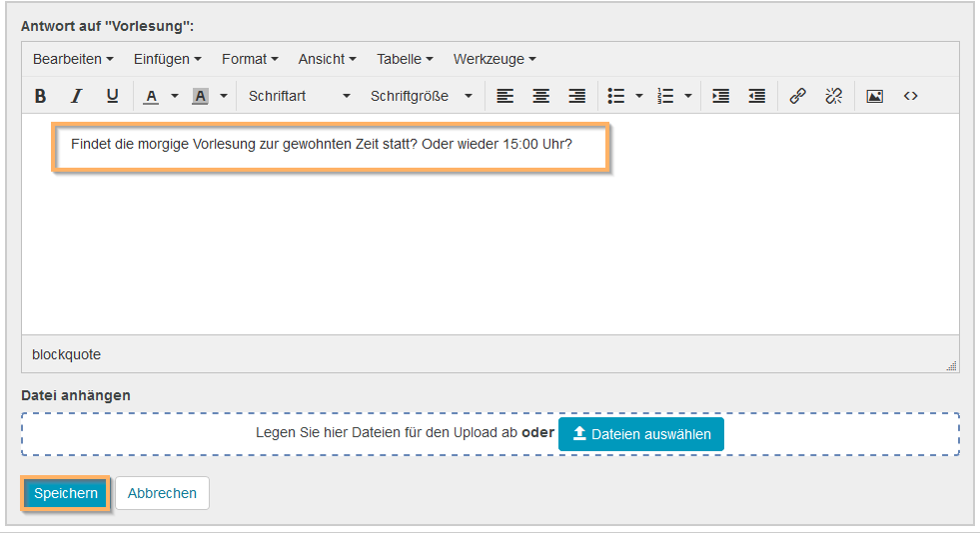Viewport: 980px width, 539px height.
Task: Click Dateien auswählen upload button
Action: pos(641,434)
